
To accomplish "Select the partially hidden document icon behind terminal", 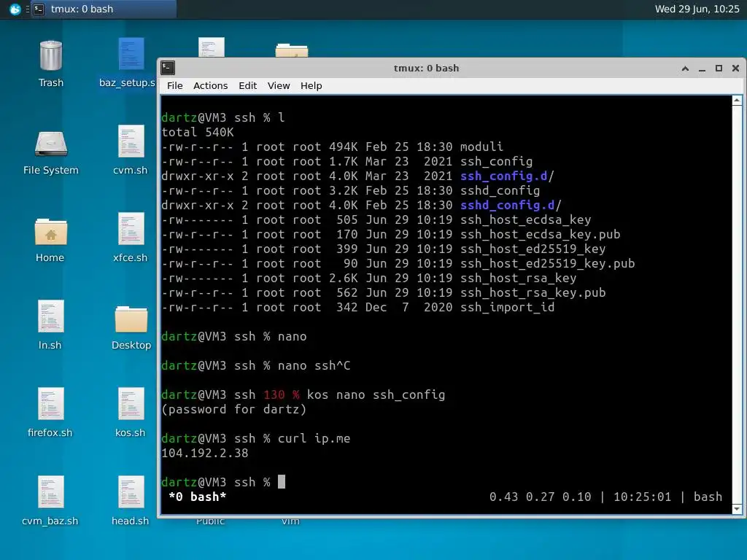I will (x=212, y=47).
